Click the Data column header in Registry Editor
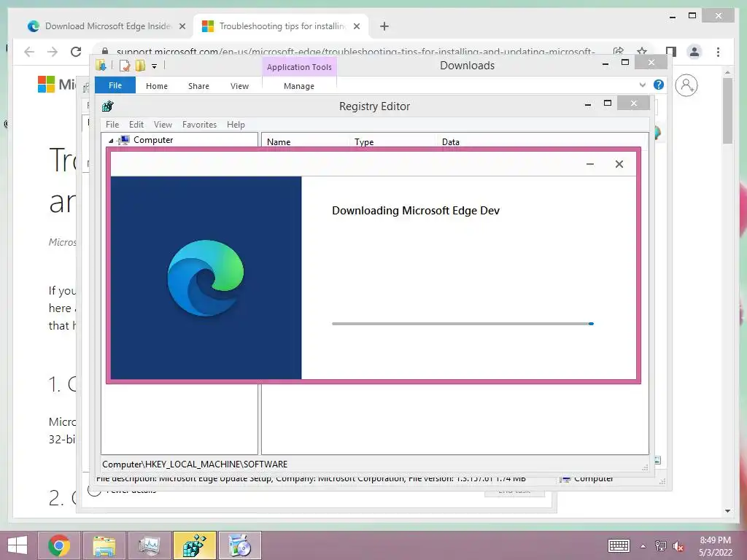 tap(451, 142)
